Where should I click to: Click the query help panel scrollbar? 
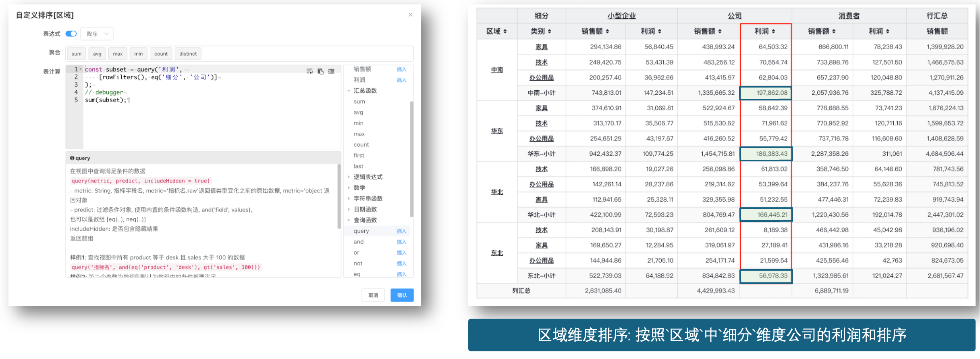pyautogui.click(x=339, y=196)
